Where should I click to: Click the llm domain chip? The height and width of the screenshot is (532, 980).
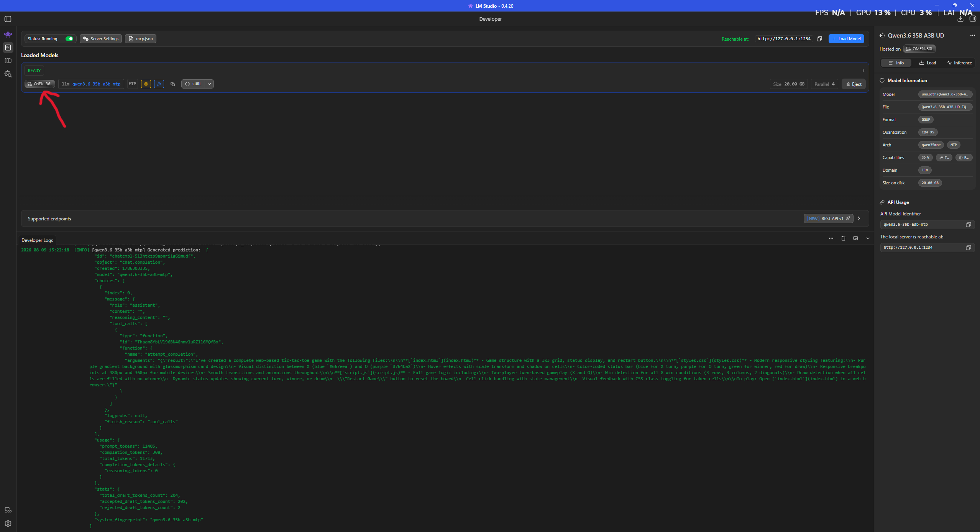pyautogui.click(x=925, y=170)
